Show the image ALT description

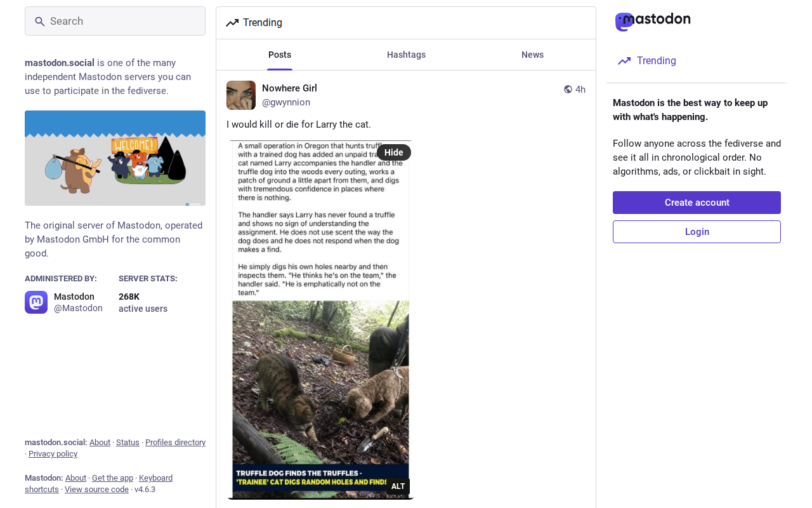[398, 486]
